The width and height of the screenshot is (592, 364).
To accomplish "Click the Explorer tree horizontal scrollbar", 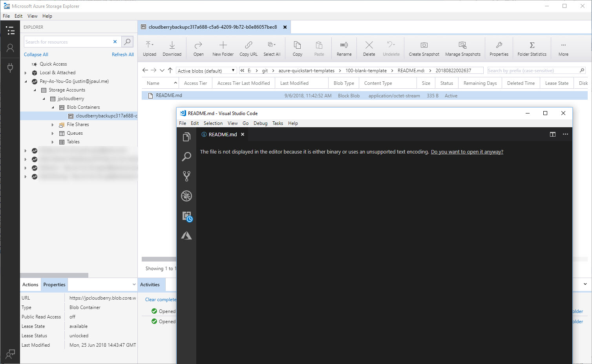I will (54, 275).
